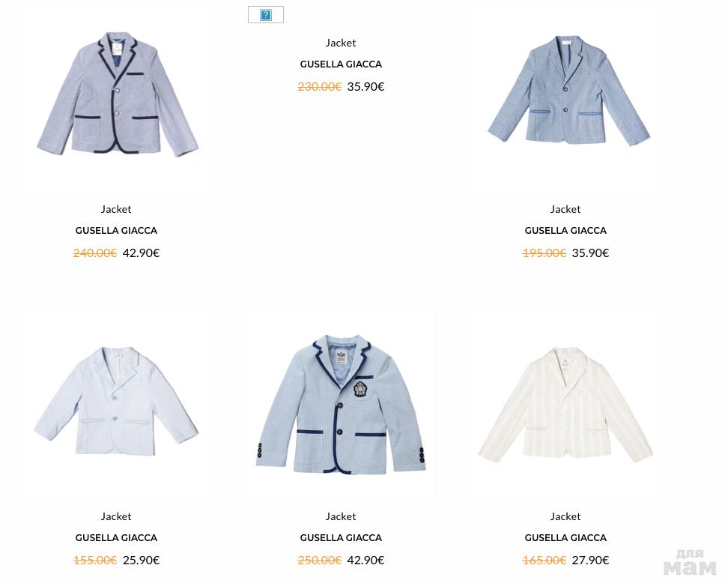Click the Jacket label above 230.00€ item
The height and width of the screenshot is (586, 728).
click(341, 43)
